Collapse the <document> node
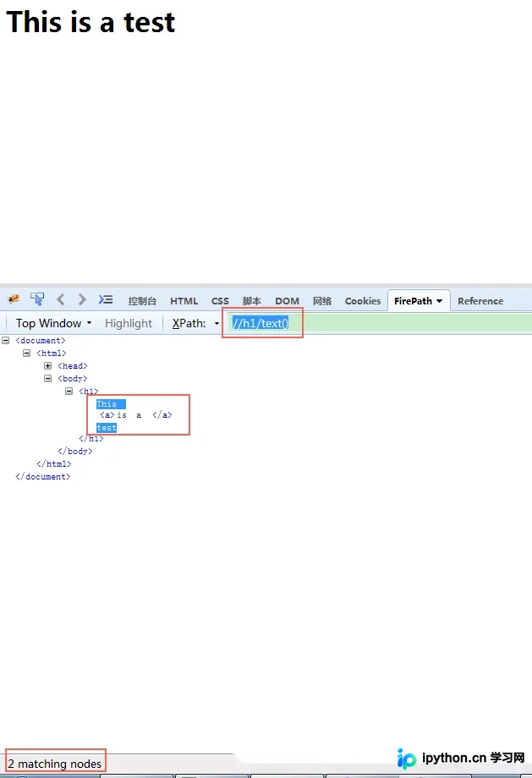This screenshot has height=778, width=532. tap(5, 340)
